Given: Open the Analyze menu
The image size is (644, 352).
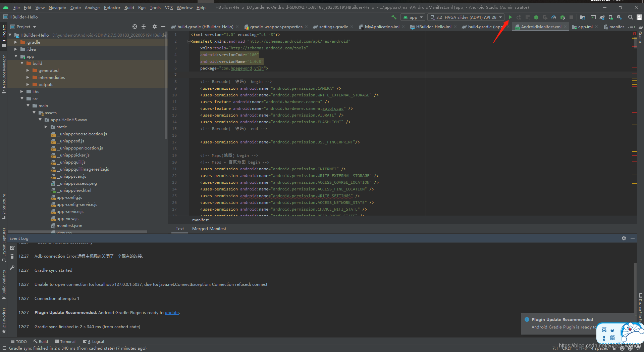Looking at the screenshot, I should point(92,7).
